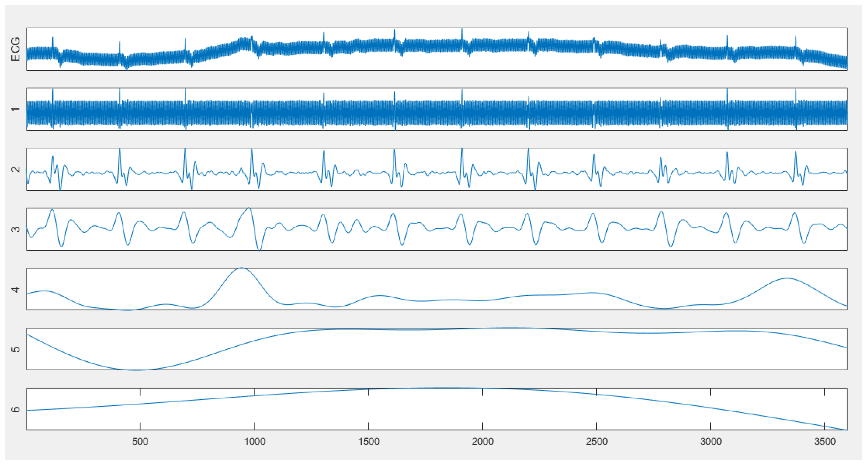The height and width of the screenshot is (466, 868).
Task: Click the x-axis tick label 500
Action: click(x=140, y=441)
